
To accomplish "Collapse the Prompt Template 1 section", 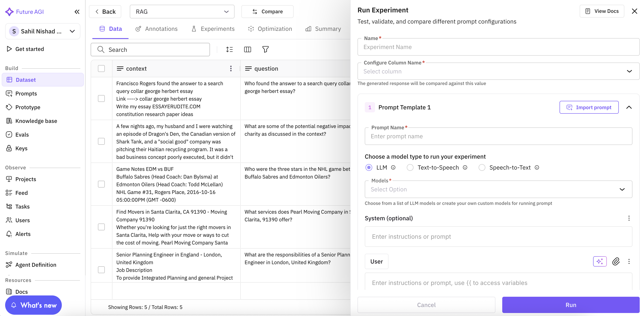I will [x=629, y=107].
